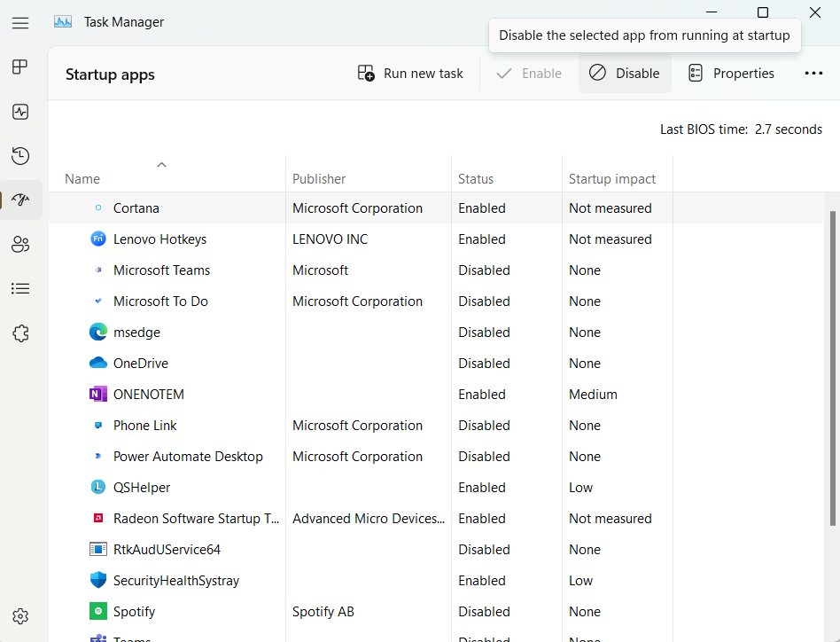Screen dimensions: 840x642
Task: Open Properties of selected app
Action: (731, 74)
